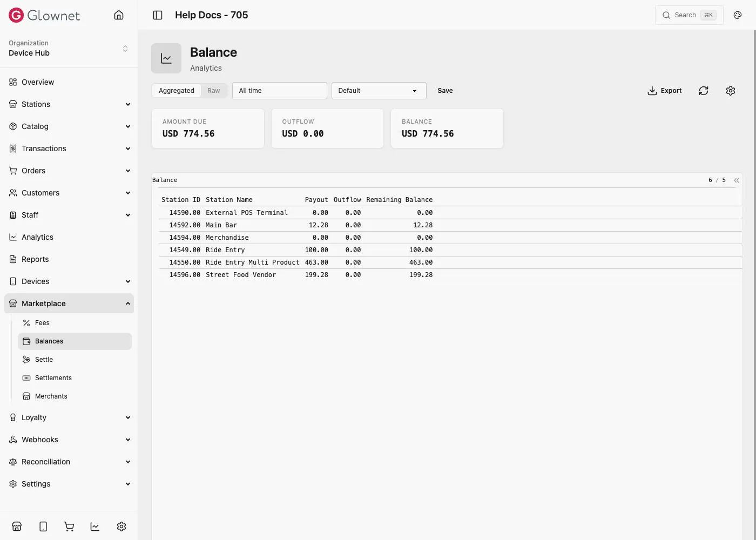This screenshot has height=540, width=756.
Task: Expand the Customers menu
Action: (x=69, y=193)
